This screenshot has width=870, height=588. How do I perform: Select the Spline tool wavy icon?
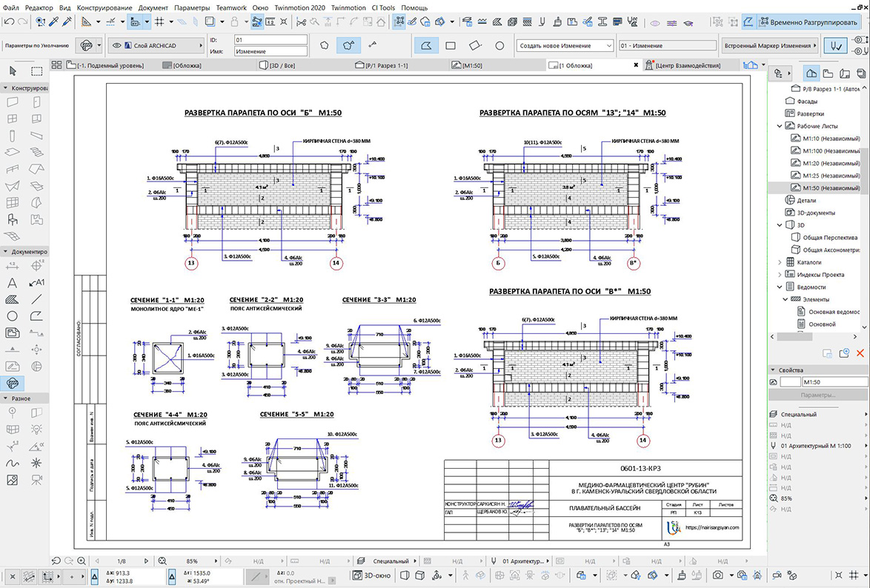[12, 463]
